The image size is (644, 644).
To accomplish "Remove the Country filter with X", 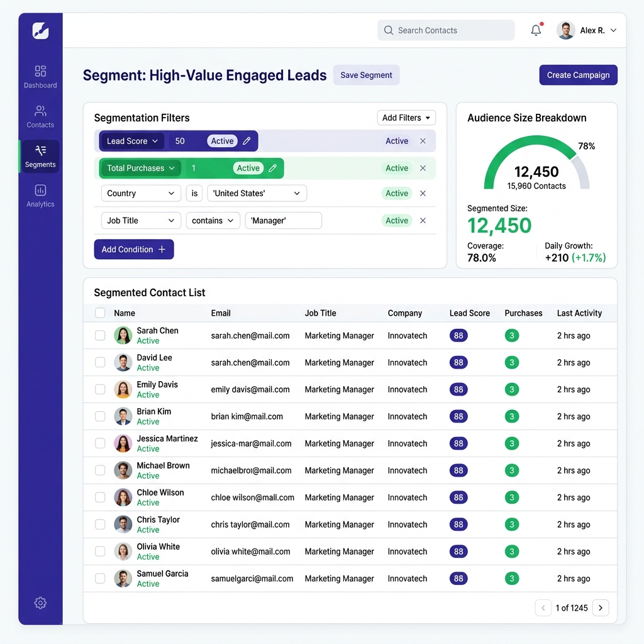I will pyautogui.click(x=423, y=194).
